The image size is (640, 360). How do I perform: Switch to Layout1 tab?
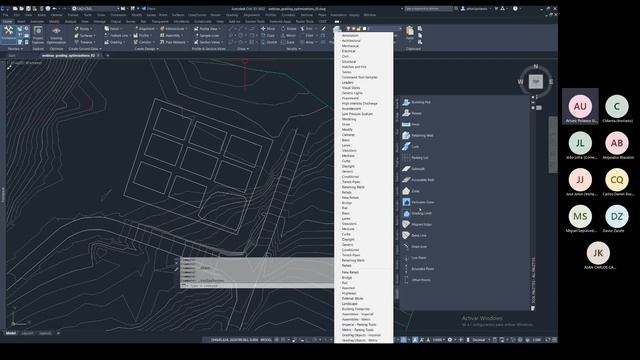27,333
